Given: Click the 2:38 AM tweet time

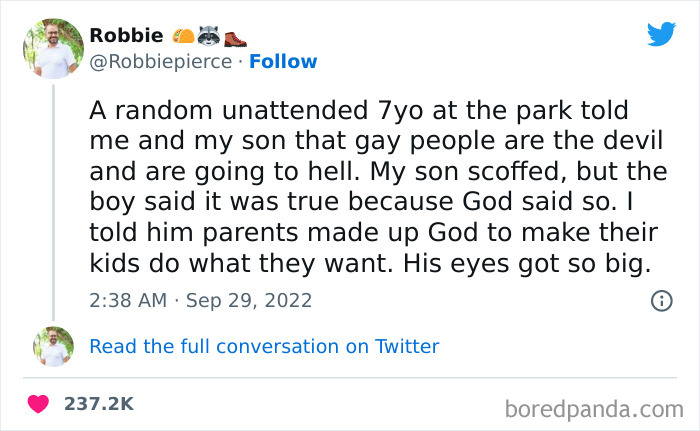Looking at the screenshot, I should [129, 300].
